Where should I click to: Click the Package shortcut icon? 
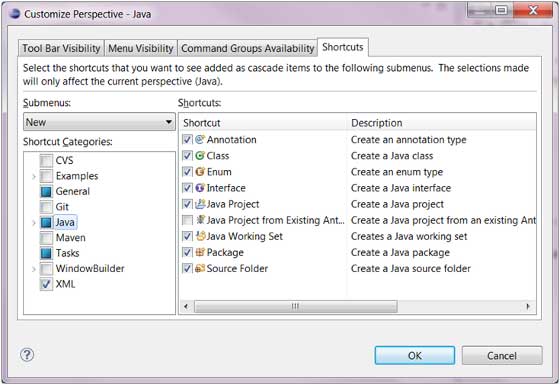[x=200, y=252]
